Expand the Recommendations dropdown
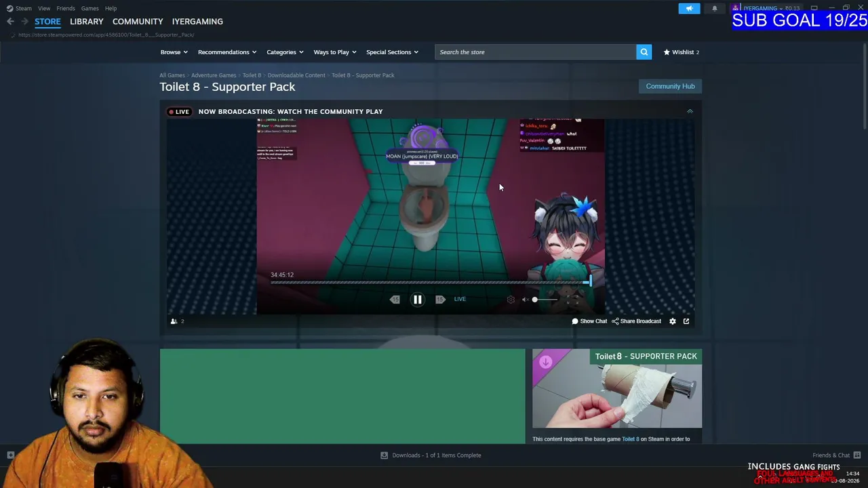868x488 pixels. (x=227, y=52)
